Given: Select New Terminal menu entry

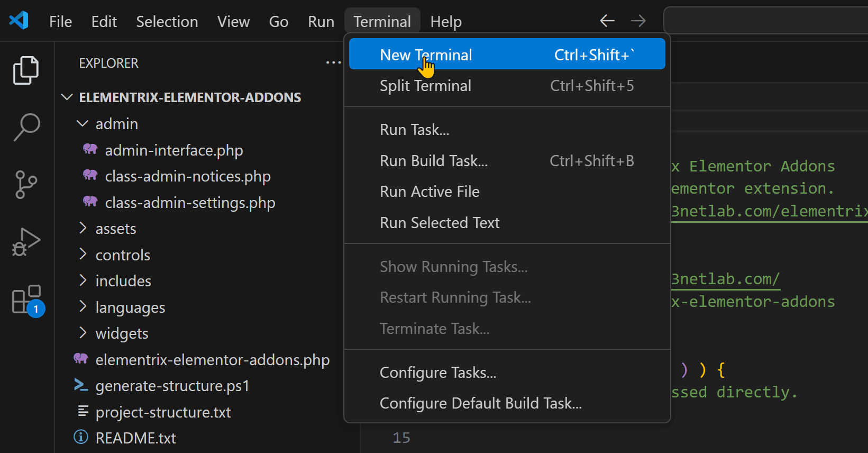Looking at the screenshot, I should point(507,55).
